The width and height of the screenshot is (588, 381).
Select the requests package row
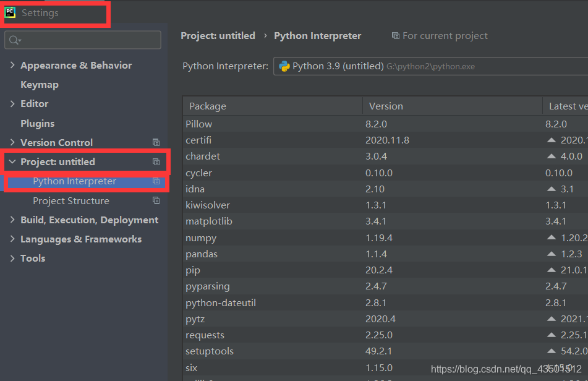385,335
